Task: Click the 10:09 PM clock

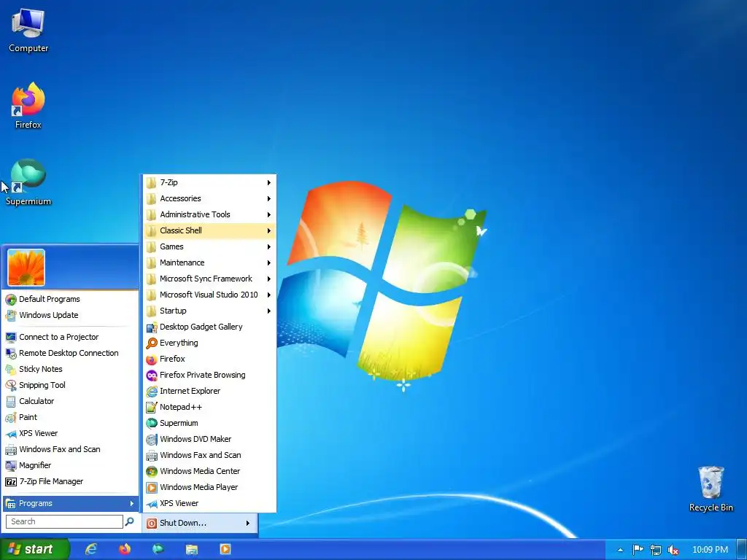Action: (x=710, y=550)
